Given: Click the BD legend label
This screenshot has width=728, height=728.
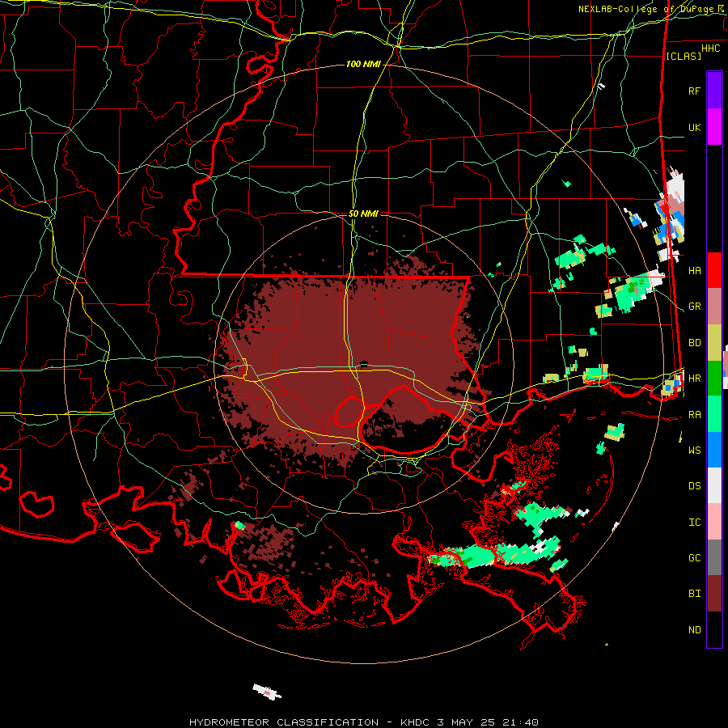Looking at the screenshot, I should 695,343.
